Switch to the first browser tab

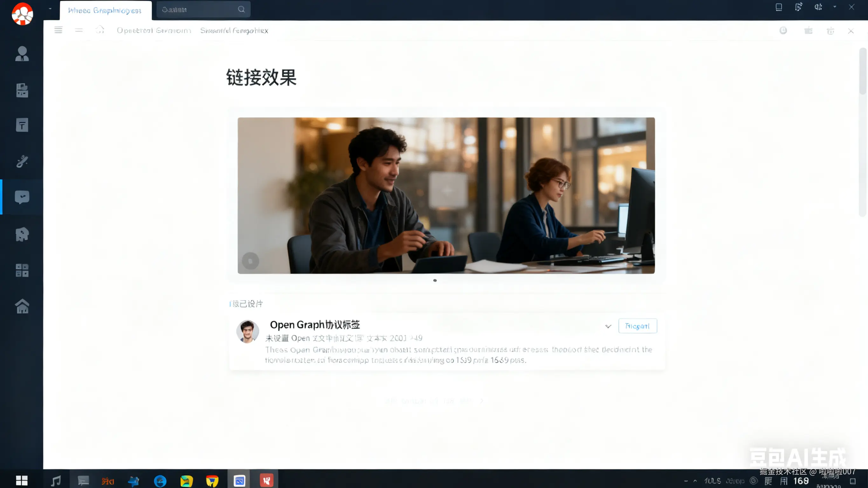105,10
